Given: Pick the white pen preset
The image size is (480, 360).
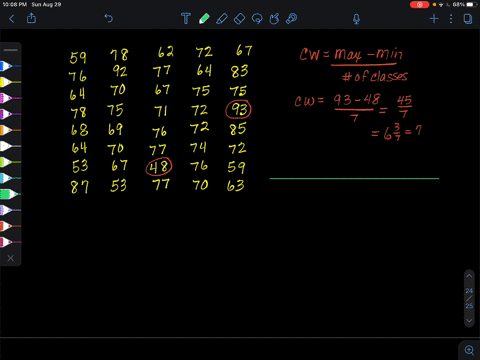Looking at the screenshot, I should point(10,146).
